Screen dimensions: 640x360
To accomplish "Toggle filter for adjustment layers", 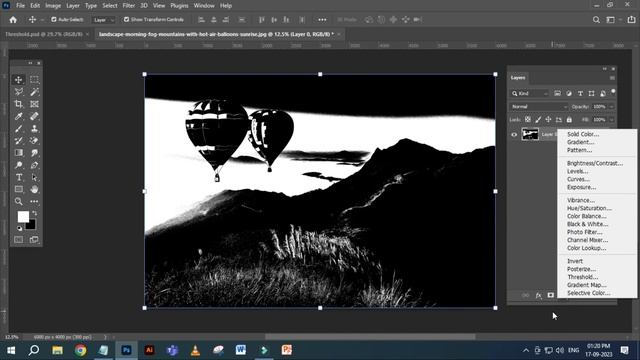I will click(569, 94).
